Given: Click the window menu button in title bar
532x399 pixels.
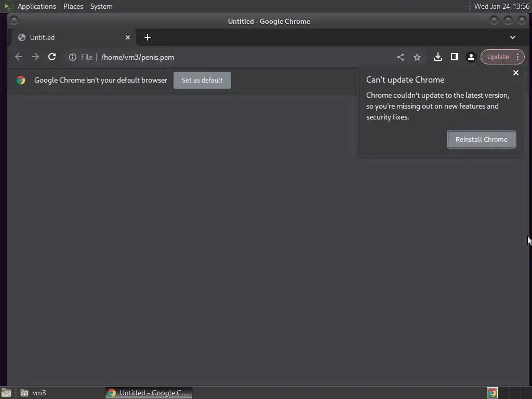Looking at the screenshot, I should (x=14, y=21).
